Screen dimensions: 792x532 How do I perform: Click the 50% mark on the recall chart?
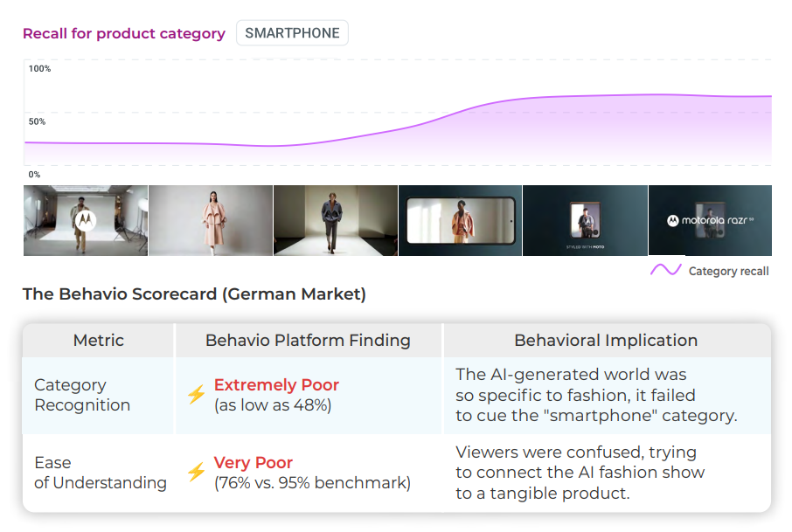pos(37,121)
